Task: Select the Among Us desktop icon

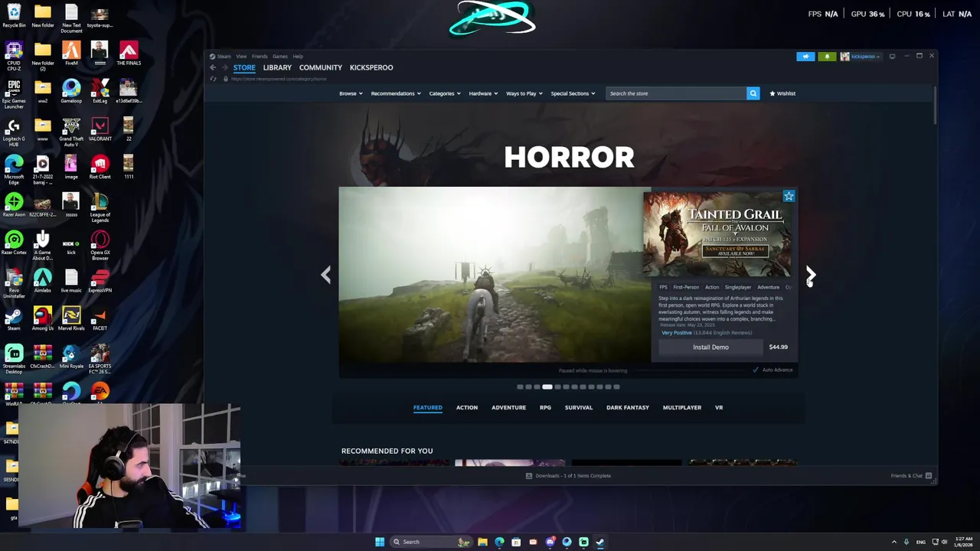Action: [x=43, y=320]
